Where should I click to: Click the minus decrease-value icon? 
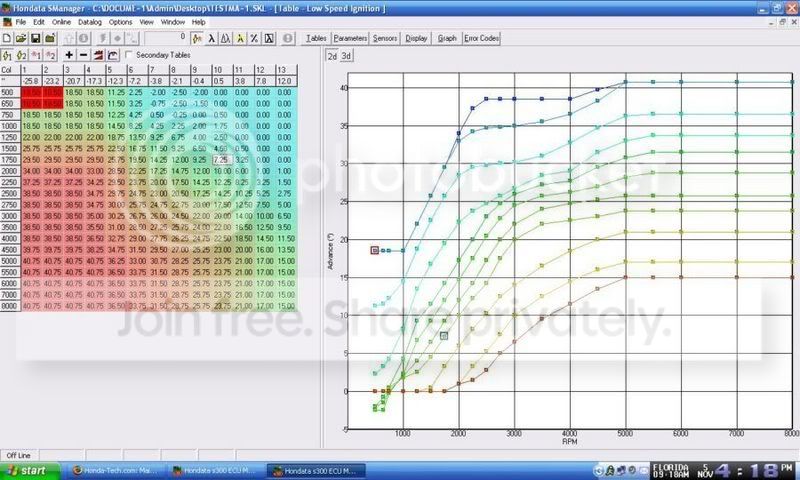click(83, 55)
